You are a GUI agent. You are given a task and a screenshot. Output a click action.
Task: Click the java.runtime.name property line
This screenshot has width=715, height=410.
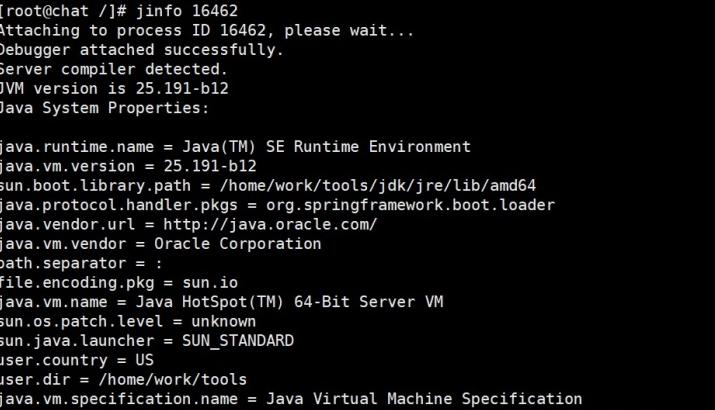pyautogui.click(x=235, y=147)
